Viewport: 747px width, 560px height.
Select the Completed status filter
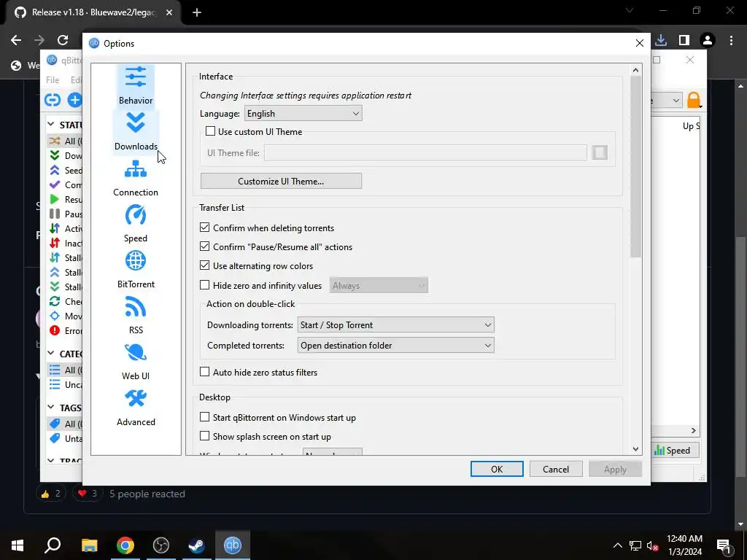(65, 184)
